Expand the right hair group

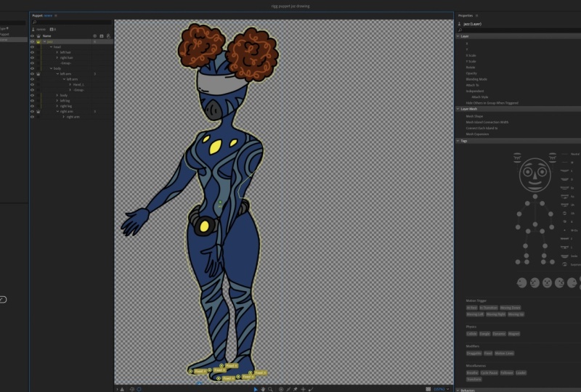(57, 58)
